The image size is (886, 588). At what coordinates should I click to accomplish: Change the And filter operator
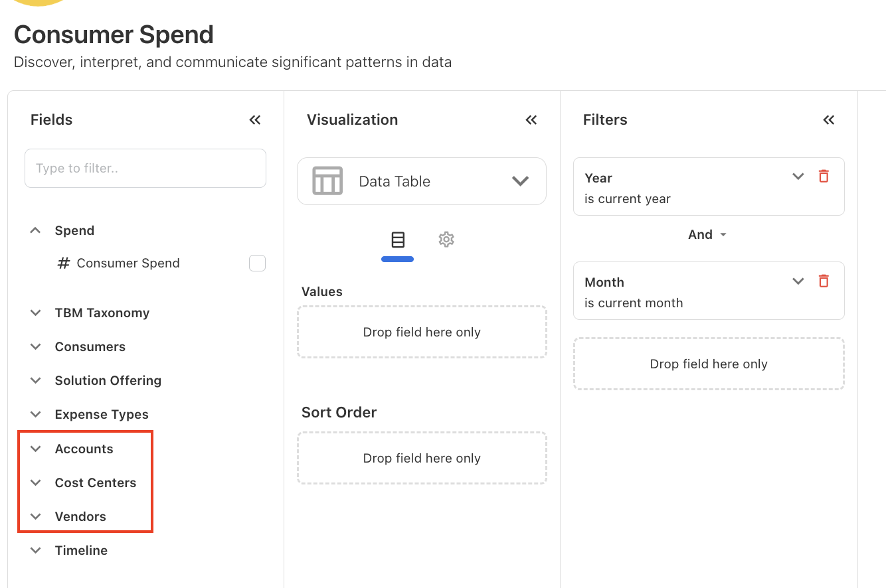707,235
